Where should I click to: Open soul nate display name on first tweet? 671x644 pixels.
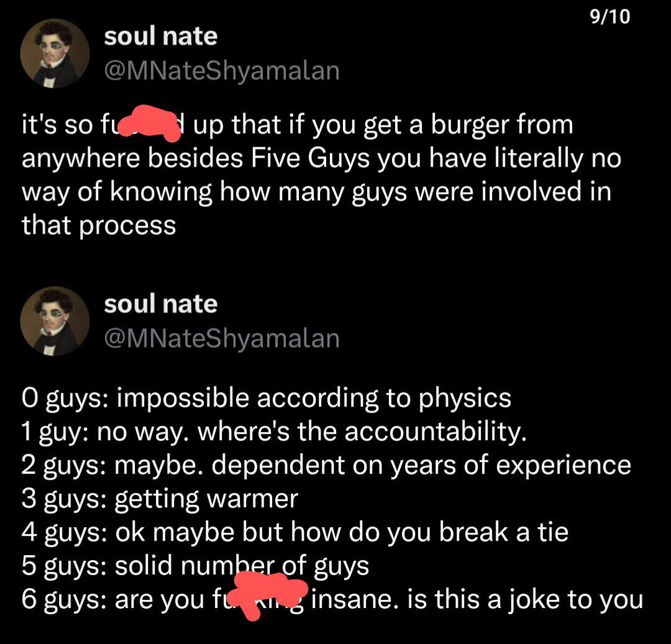point(161,36)
